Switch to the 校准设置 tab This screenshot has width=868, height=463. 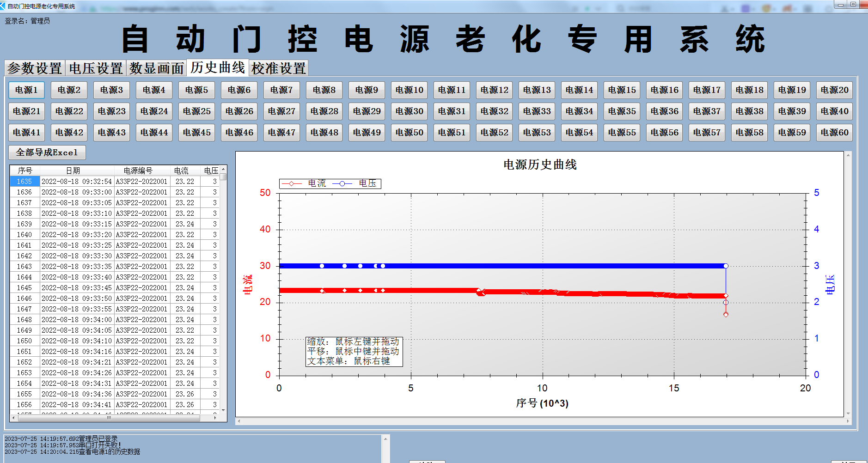tap(279, 68)
